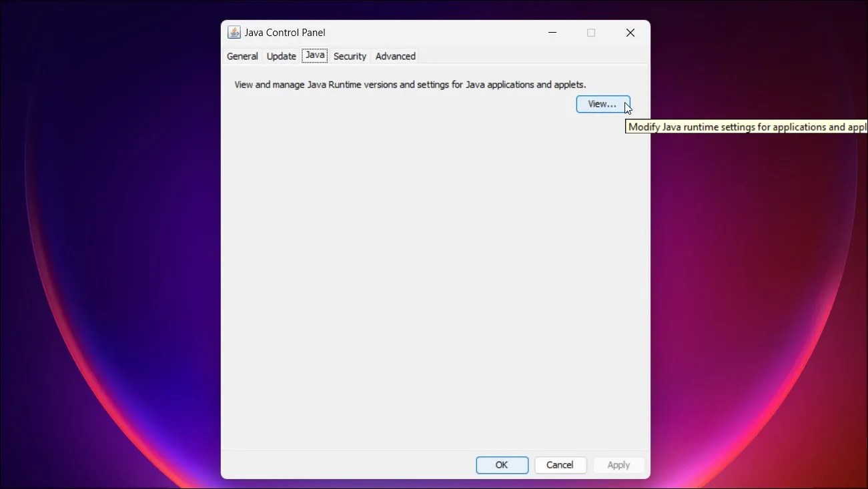This screenshot has width=868, height=489.
Task: Minimize the Java Control Panel window
Action: (552, 32)
